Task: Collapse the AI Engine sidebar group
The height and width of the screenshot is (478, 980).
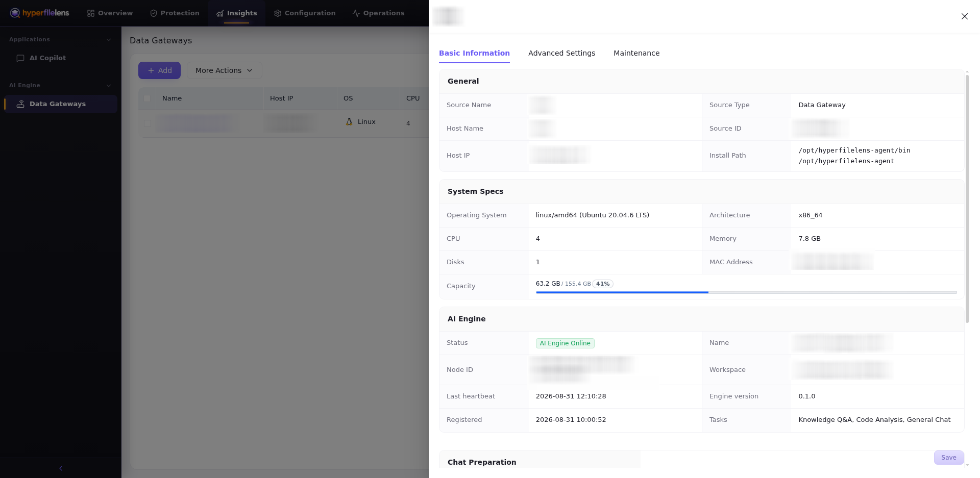Action: pos(108,86)
